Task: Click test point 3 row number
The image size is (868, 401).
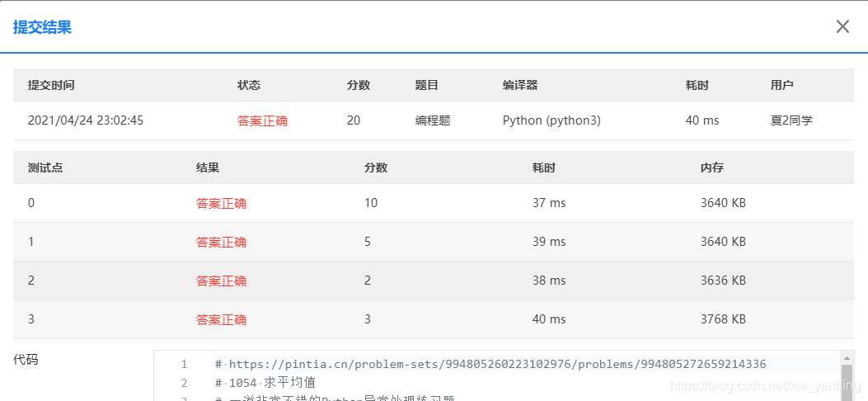Action: click(31, 319)
